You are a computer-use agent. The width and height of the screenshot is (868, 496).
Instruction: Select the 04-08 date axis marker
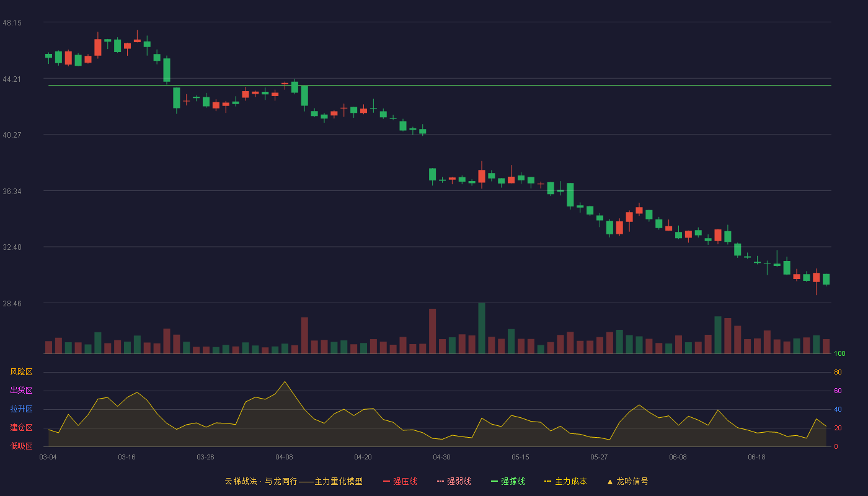[285, 457]
